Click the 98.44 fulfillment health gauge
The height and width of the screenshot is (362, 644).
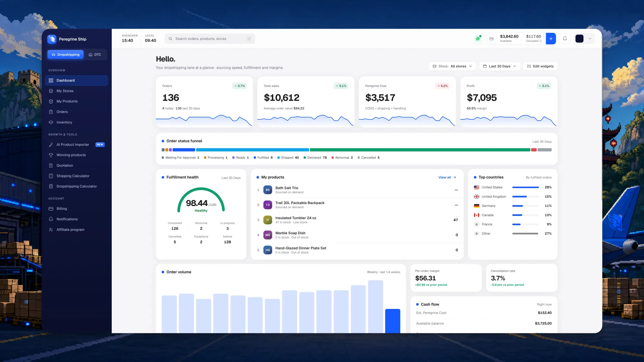[201, 200]
